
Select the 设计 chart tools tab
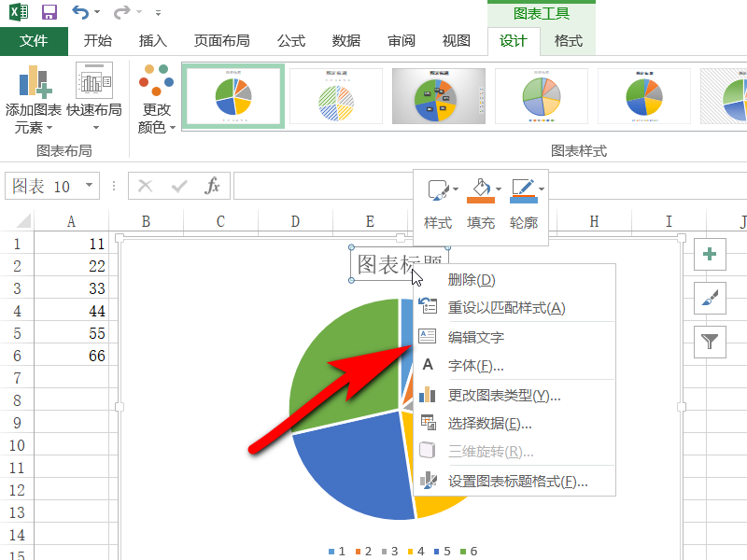513,41
